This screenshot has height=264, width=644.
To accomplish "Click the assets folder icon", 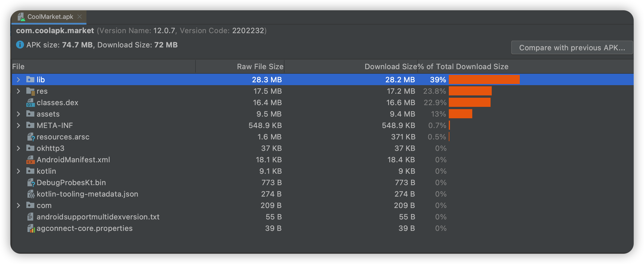I will pos(30,114).
